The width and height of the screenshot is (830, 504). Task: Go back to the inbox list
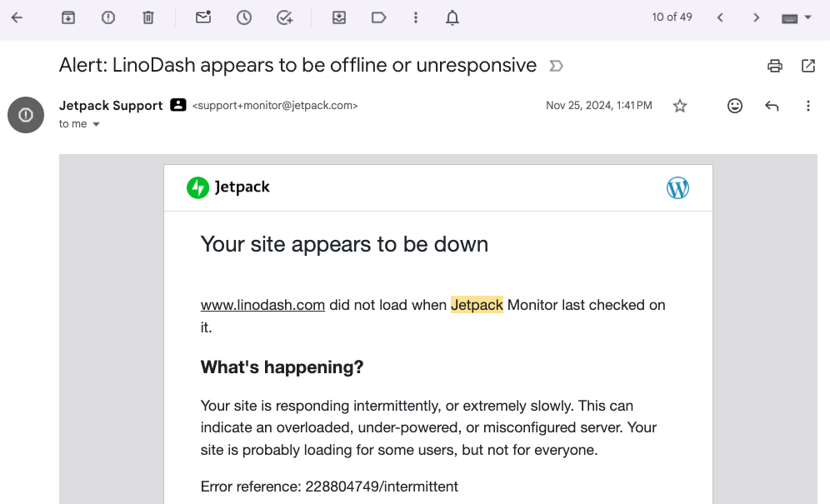pos(17,17)
